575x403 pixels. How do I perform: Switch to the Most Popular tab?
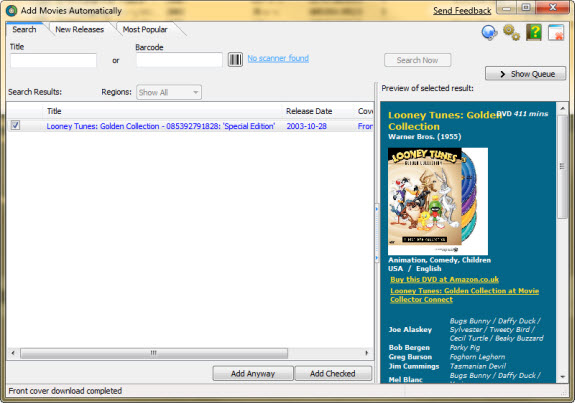coord(145,29)
